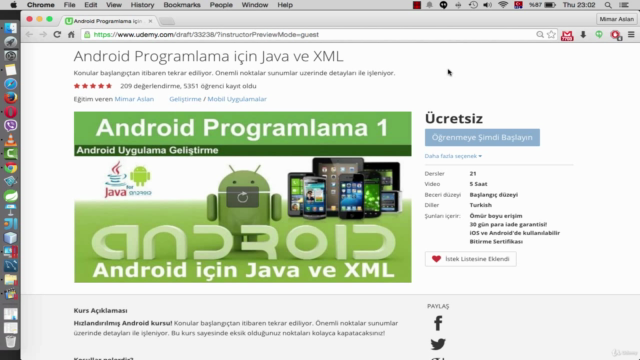The width and height of the screenshot is (640, 360).
Task: Click the browser back arrow
Action: coord(29,35)
